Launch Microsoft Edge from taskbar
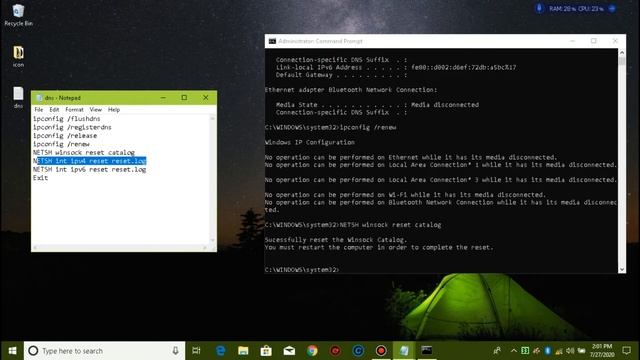640x360 pixels. coord(220,351)
